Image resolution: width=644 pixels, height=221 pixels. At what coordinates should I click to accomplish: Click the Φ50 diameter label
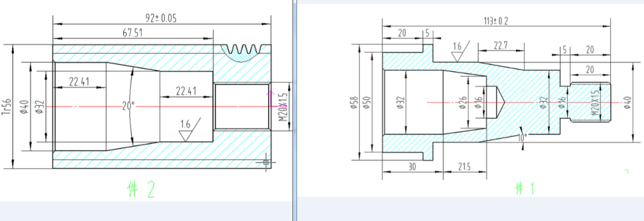[367, 102]
